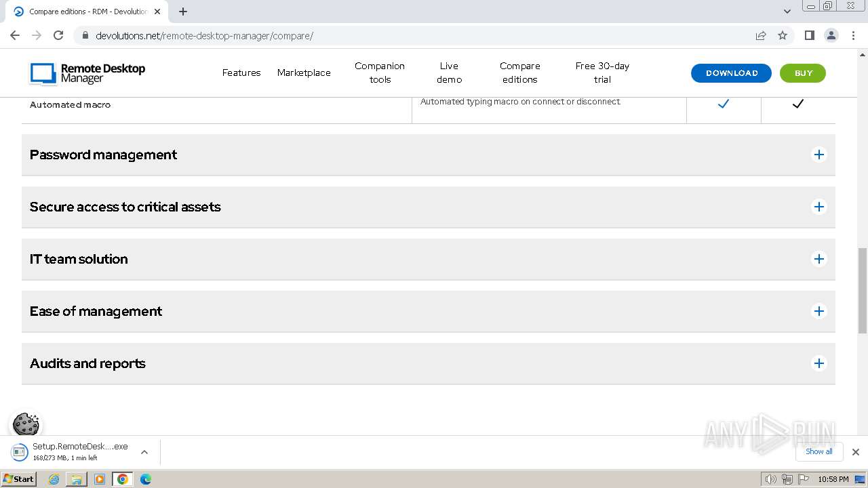The width and height of the screenshot is (868, 488).
Task: Open download item options chevron
Action: (x=144, y=452)
